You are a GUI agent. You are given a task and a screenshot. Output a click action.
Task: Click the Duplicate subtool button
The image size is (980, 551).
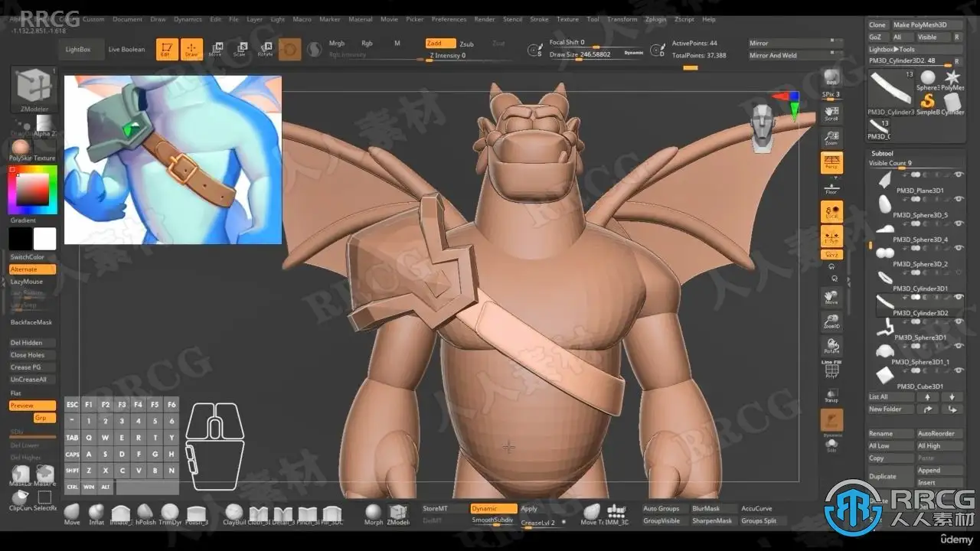890,476
